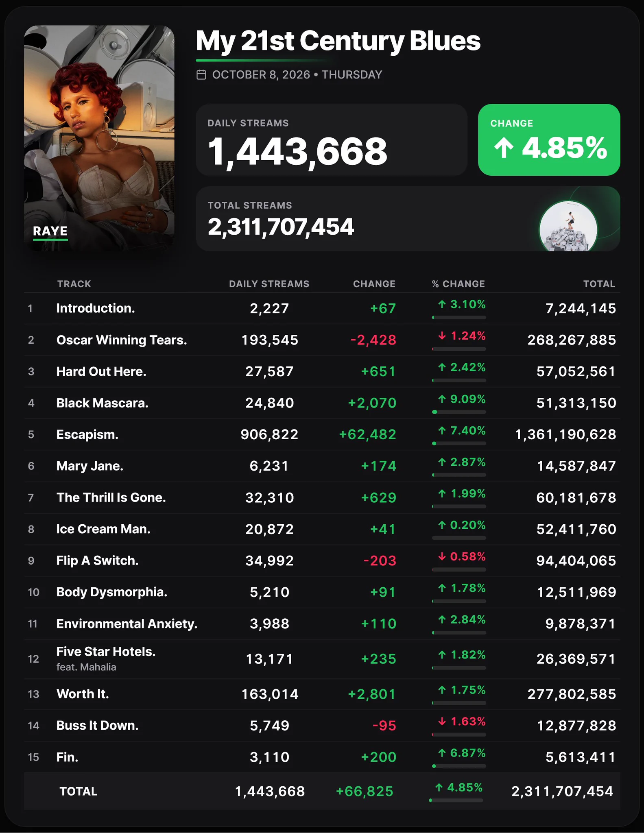The width and height of the screenshot is (644, 833).
Task: Select the track name The Thrill Is Gone.
Action: pyautogui.click(x=111, y=497)
